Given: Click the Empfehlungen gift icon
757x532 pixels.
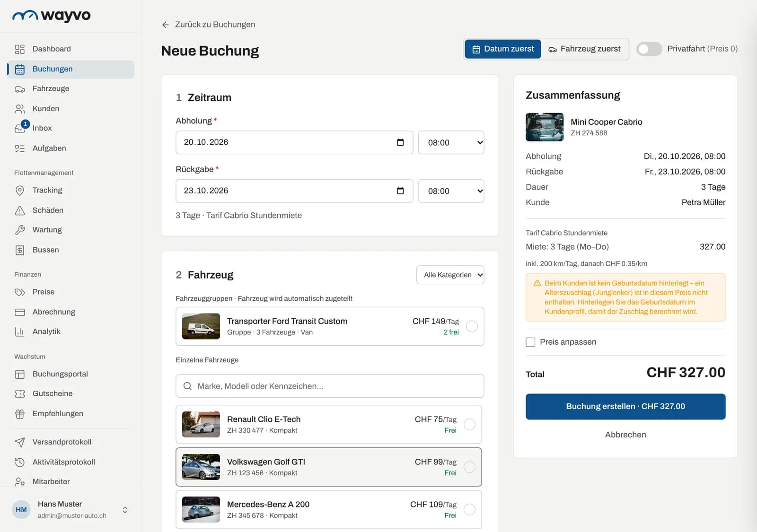Looking at the screenshot, I should (19, 414).
